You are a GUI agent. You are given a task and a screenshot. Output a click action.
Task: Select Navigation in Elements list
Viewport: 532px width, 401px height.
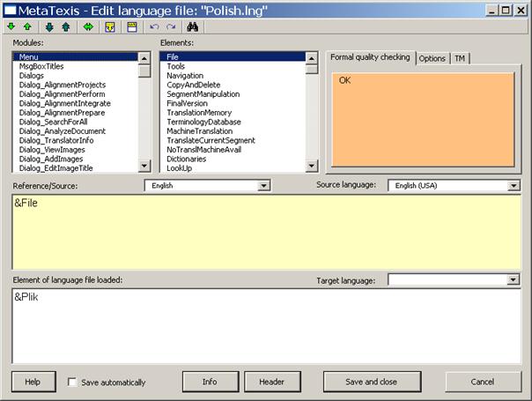click(x=233, y=76)
